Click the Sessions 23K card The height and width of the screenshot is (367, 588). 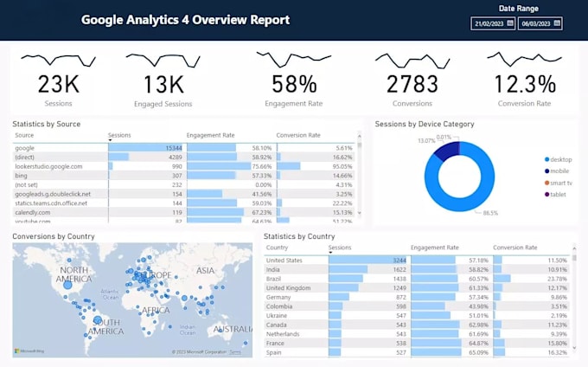(x=58, y=80)
